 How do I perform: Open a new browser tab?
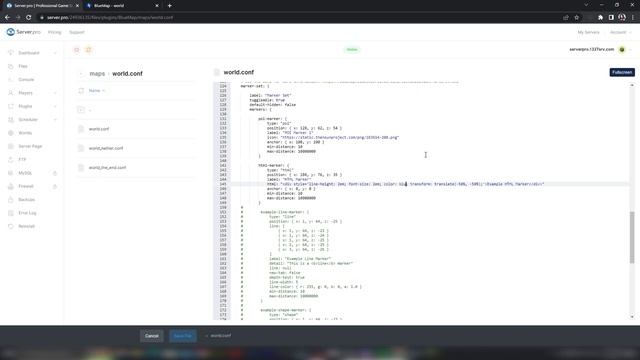tap(169, 6)
